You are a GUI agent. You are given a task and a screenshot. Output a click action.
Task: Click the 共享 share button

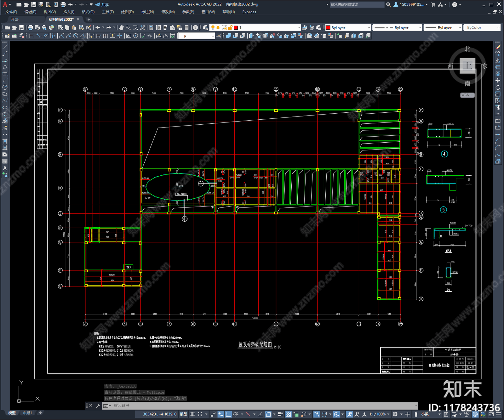[102, 4]
